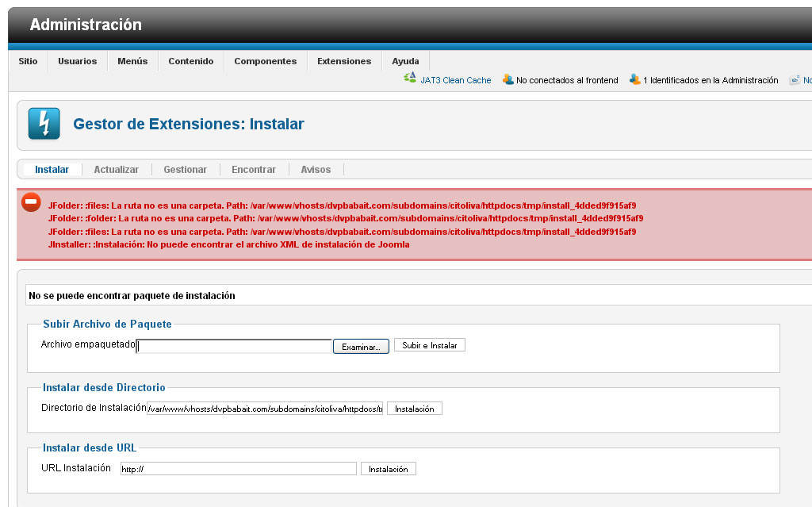Image resolution: width=812 pixels, height=507 pixels.
Task: Select the Instalar tab
Action: (52, 170)
